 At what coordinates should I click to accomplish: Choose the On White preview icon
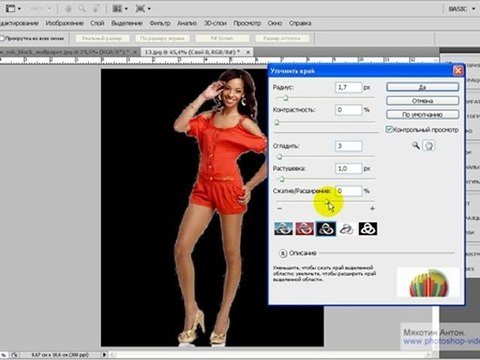tap(347, 229)
